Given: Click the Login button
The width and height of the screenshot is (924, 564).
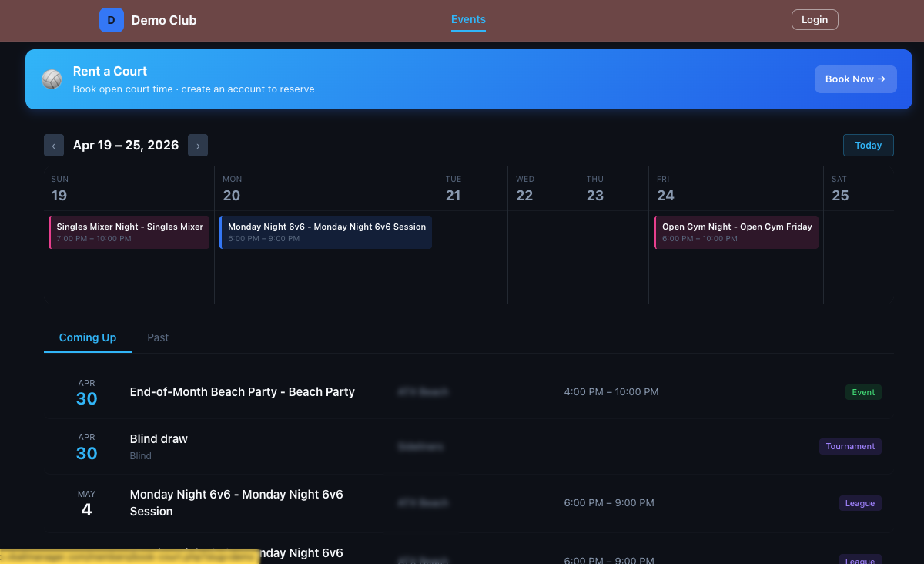Looking at the screenshot, I should pos(815,19).
